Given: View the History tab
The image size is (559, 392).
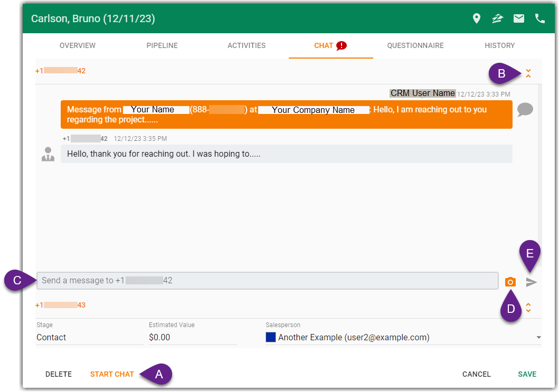Looking at the screenshot, I should [x=499, y=45].
